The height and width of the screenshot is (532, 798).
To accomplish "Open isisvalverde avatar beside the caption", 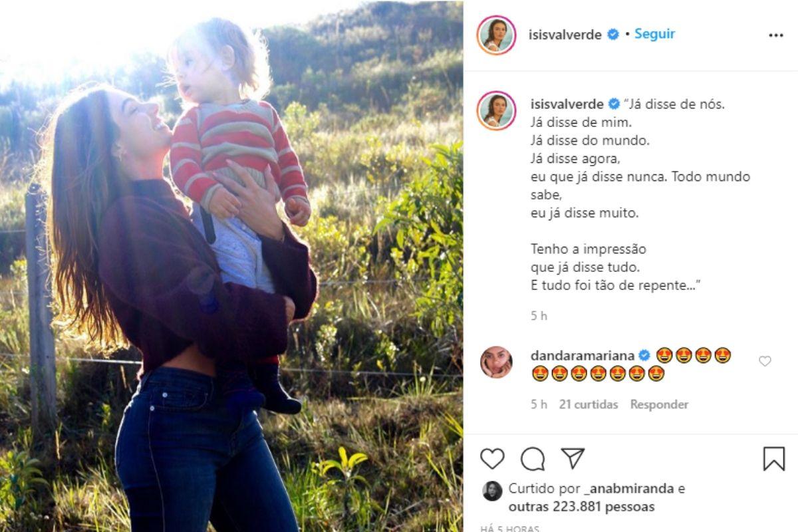I will pyautogui.click(x=496, y=110).
